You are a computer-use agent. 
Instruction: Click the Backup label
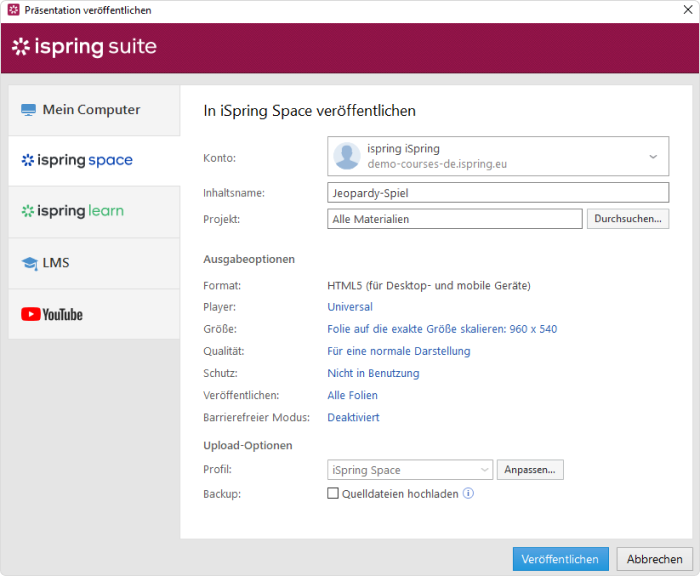[222, 494]
